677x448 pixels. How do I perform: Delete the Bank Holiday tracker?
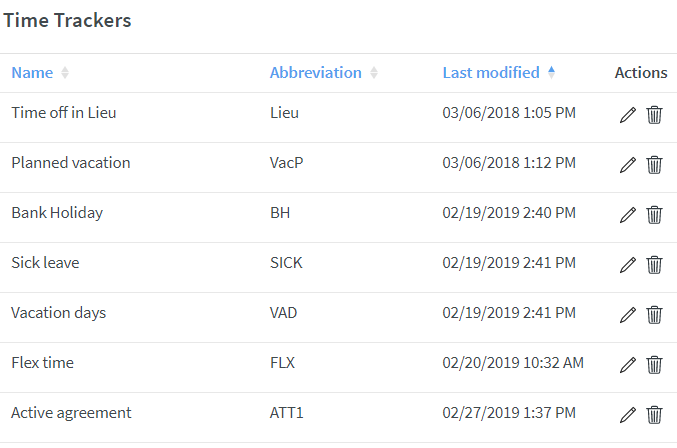(654, 215)
